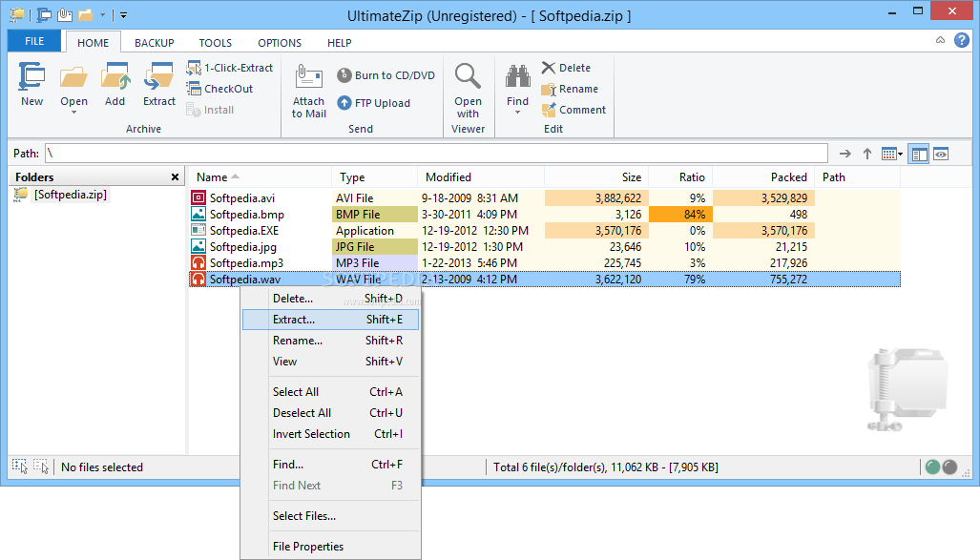The image size is (980, 560).
Task: Click the Go arrow beside path field
Action: click(x=845, y=154)
